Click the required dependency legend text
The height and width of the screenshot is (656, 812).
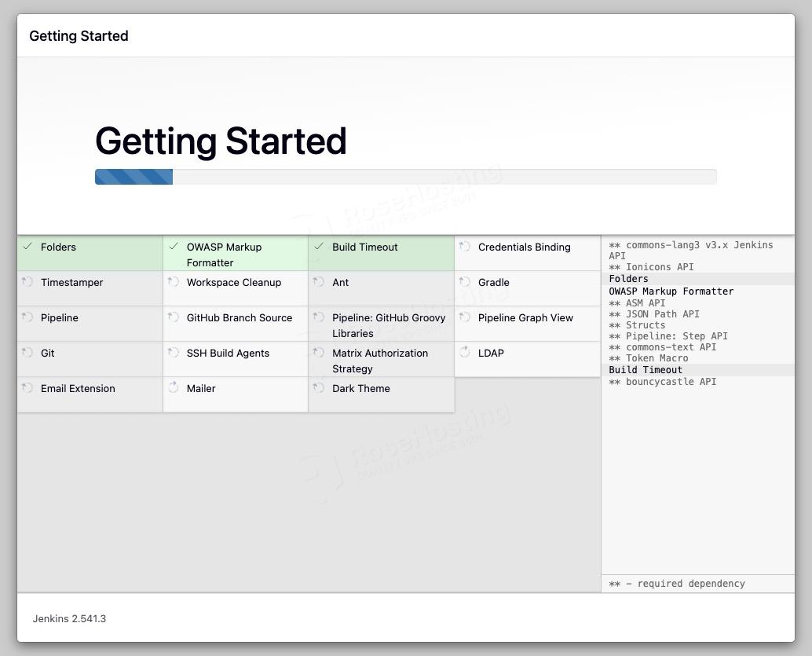[677, 584]
